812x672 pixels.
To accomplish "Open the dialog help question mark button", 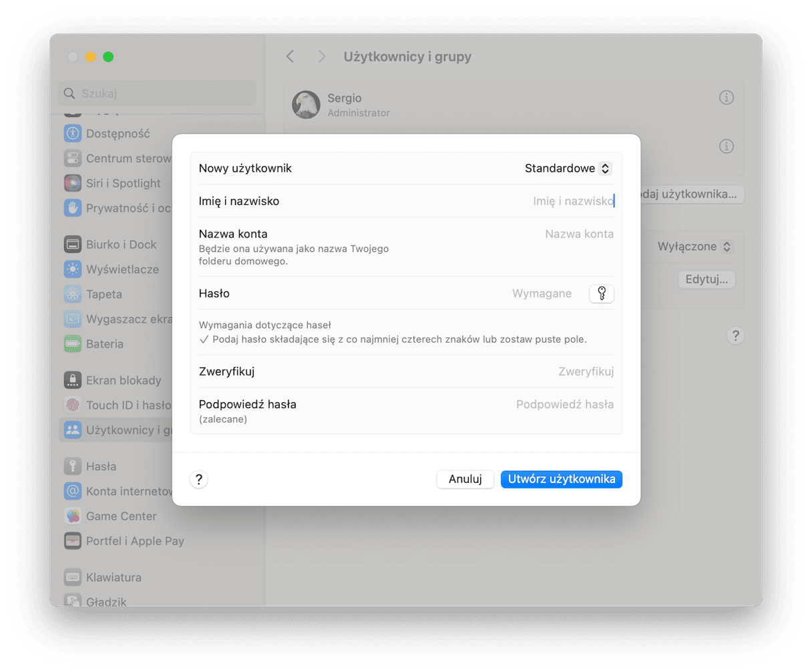I will [199, 479].
